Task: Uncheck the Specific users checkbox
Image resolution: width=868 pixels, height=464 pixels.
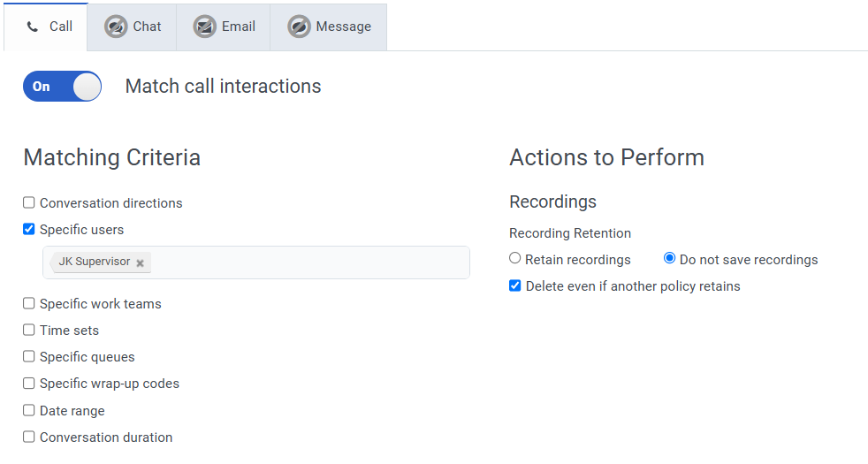Action: click(29, 230)
